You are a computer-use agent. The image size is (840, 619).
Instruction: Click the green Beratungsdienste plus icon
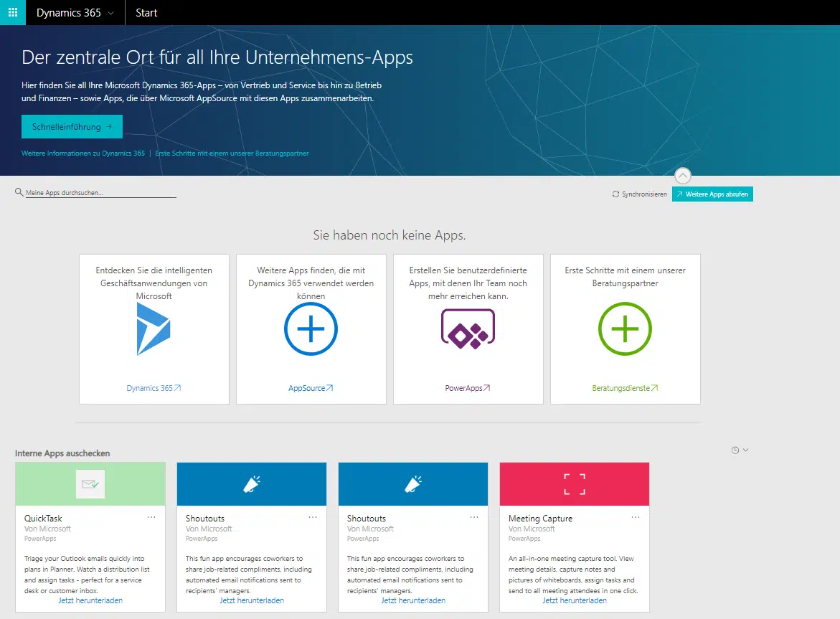[626, 329]
